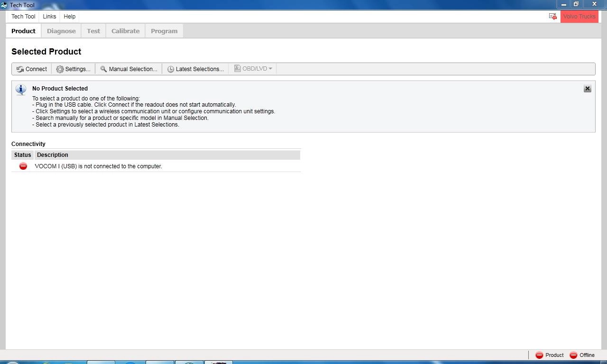607x364 pixels.
Task: Click the Offline status indicator in status bar
Action: click(582, 355)
